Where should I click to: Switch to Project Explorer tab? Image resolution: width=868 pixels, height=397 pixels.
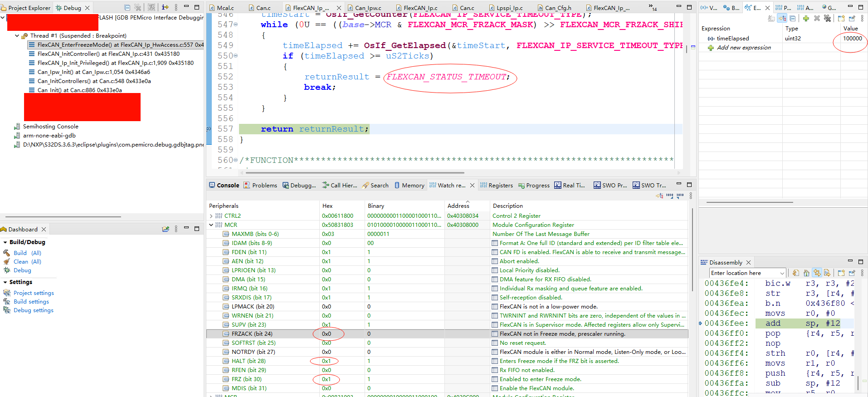click(x=25, y=8)
